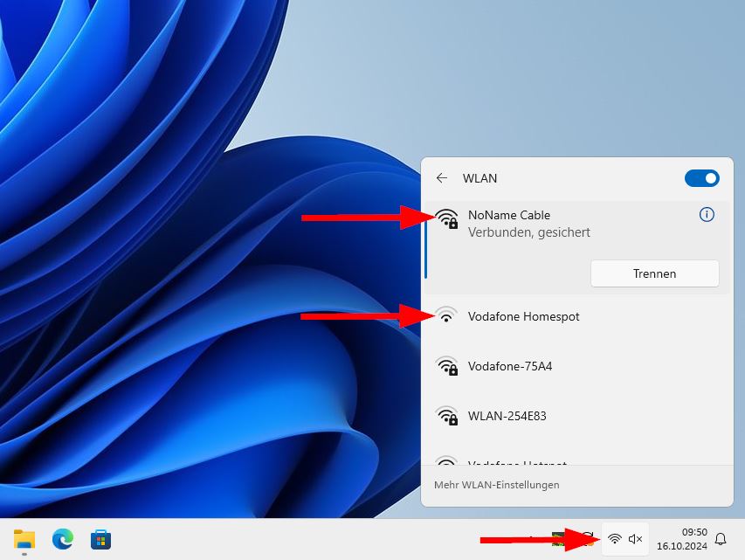The image size is (745, 560).
Task: Open Microsoft Store from the taskbar
Action: 100,539
